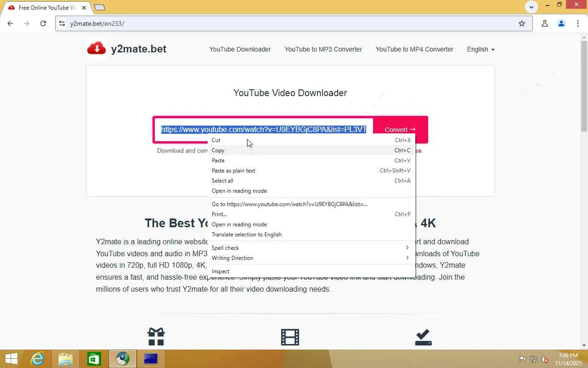588x368 pixels.
Task: Open the Chrome three-dot menu
Action: pyautogui.click(x=578, y=23)
